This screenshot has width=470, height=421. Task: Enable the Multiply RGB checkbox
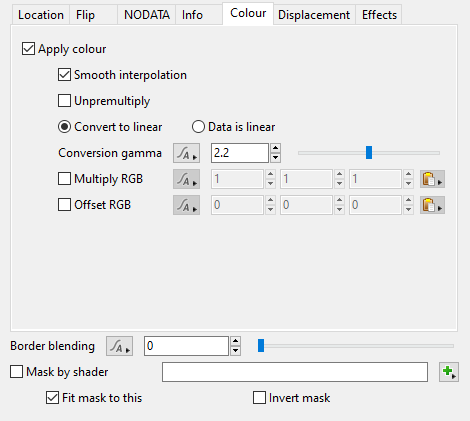coord(64,179)
